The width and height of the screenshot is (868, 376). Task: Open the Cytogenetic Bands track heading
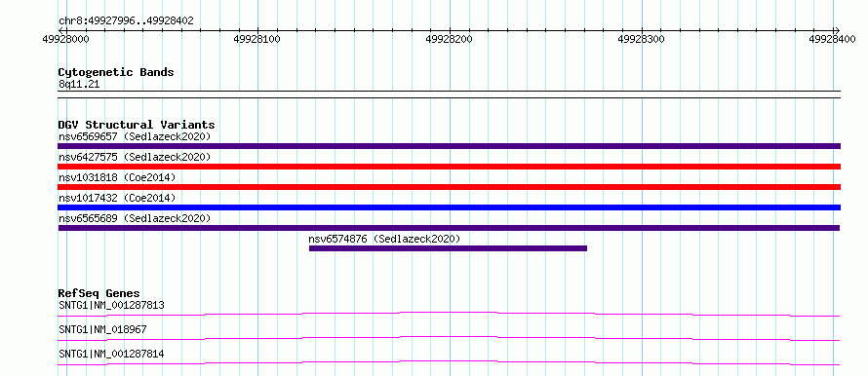(x=116, y=72)
